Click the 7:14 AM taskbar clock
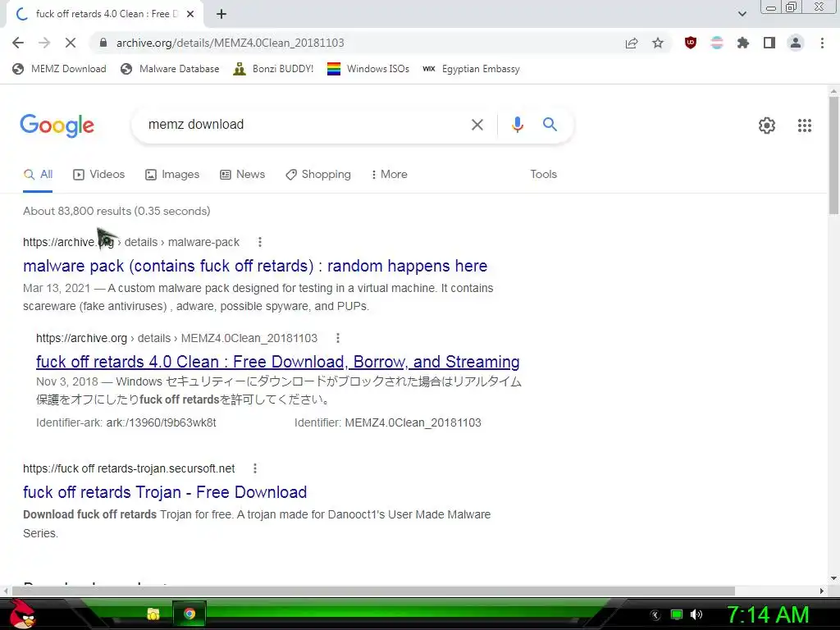Screen dimensions: 840x630 point(768,614)
